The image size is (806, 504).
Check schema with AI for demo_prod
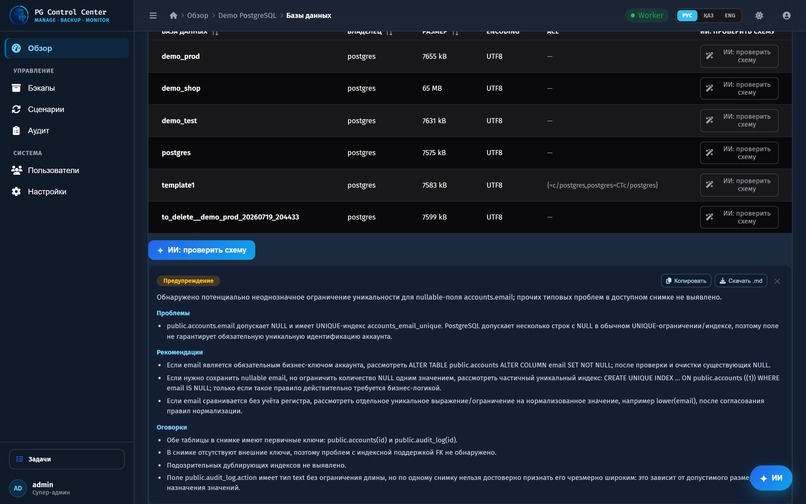click(x=739, y=56)
